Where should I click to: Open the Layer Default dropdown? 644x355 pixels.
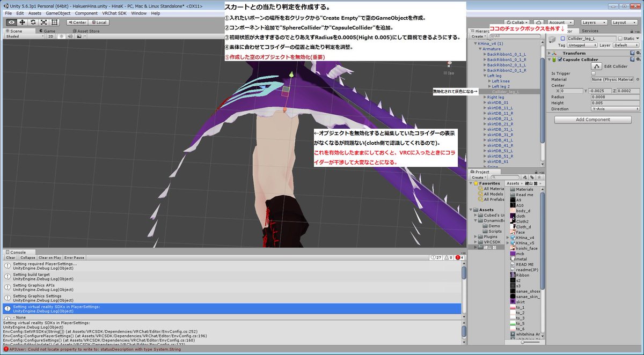[x=627, y=46]
